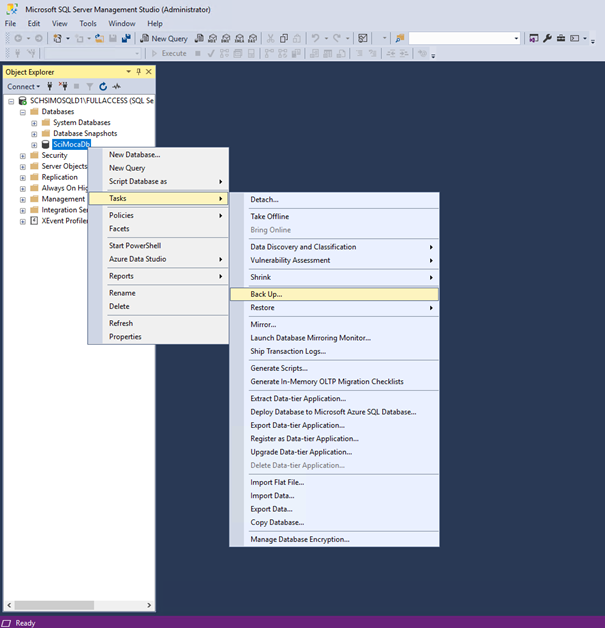Screen dimensions: 605x628
Task: Click the wrench Properties icon in toolbar
Action: (547, 38)
